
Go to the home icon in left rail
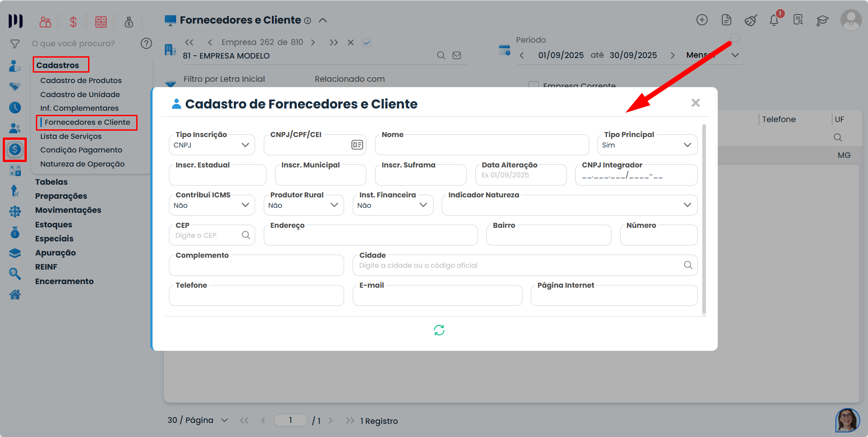pyautogui.click(x=15, y=295)
